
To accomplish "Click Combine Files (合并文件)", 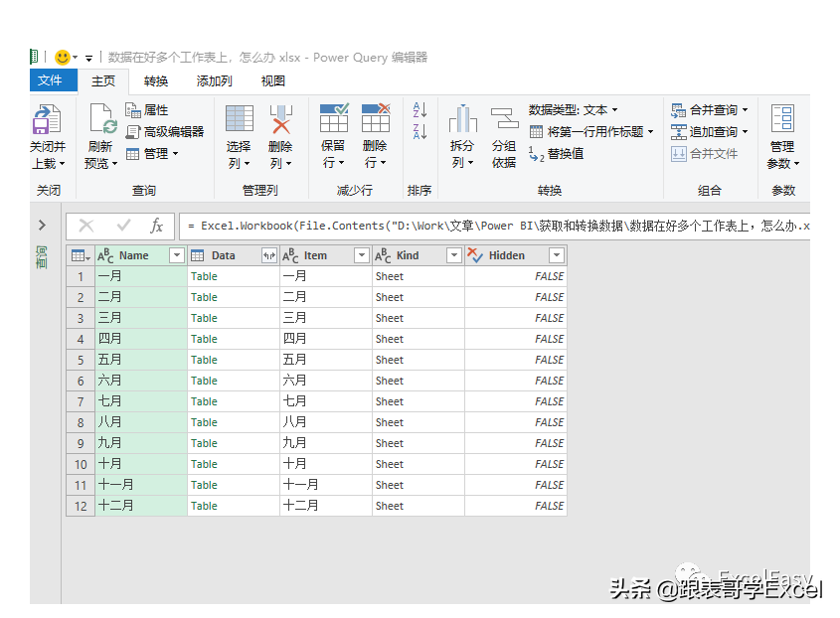I will [704, 154].
